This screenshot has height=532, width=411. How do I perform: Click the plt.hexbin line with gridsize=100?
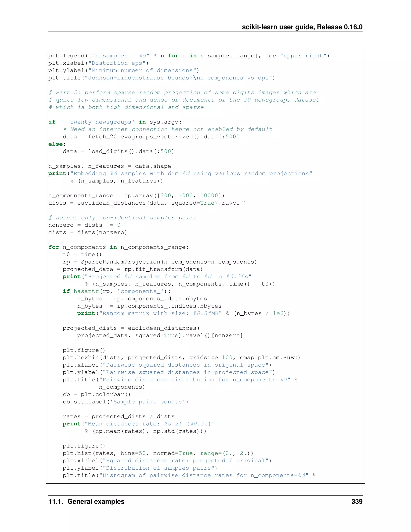pos(182,358)
